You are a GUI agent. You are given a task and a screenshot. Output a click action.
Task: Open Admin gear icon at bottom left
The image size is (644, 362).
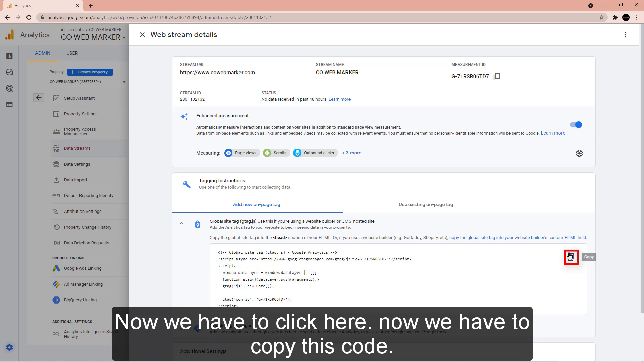click(x=9, y=347)
